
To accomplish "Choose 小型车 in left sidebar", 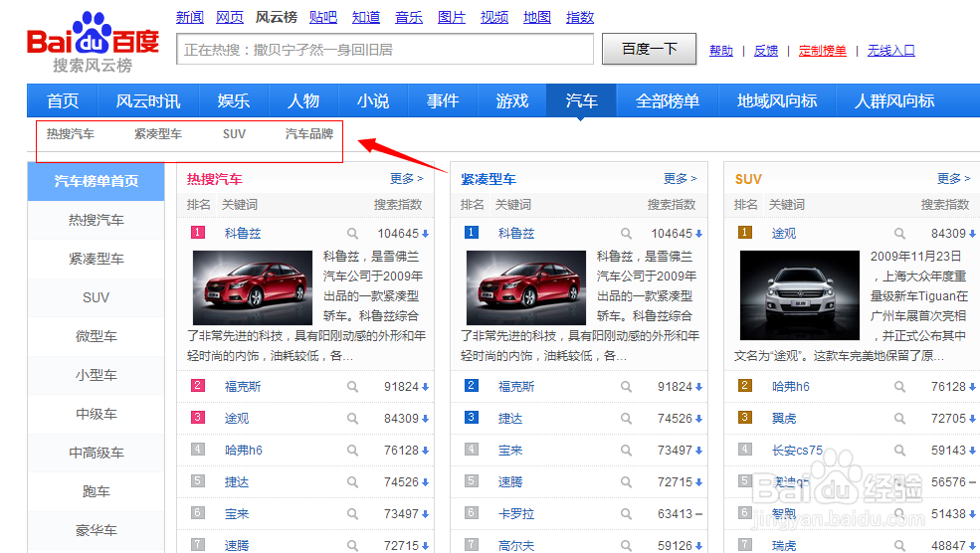I will 96,375.
